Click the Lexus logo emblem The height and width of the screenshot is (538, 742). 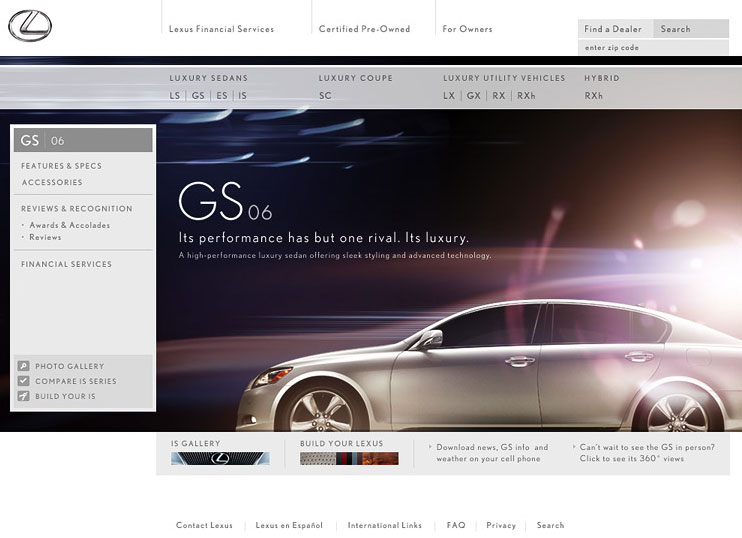(x=30, y=26)
